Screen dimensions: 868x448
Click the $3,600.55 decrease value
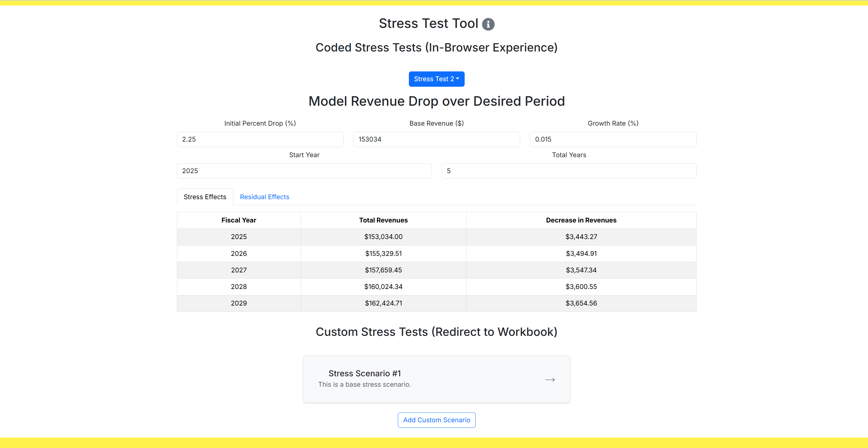pos(581,287)
